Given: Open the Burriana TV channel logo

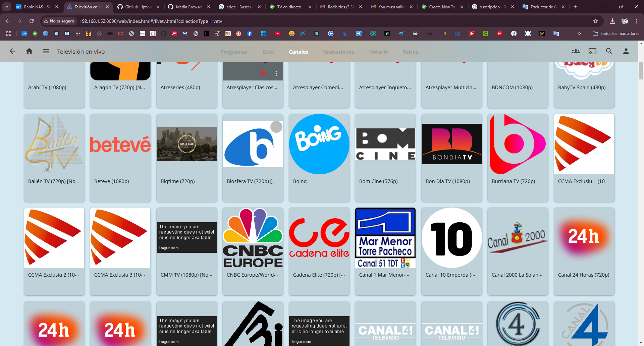Looking at the screenshot, I should [x=518, y=144].
